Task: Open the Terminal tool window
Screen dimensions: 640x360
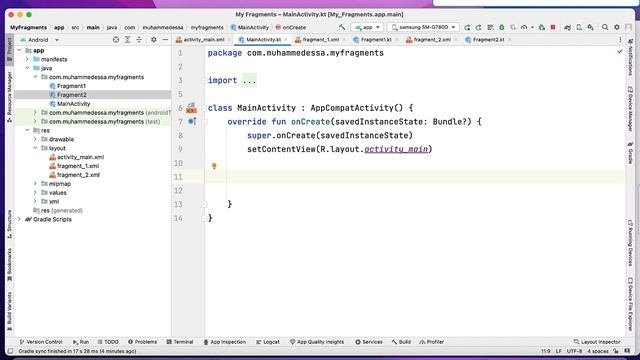Action: click(180, 342)
